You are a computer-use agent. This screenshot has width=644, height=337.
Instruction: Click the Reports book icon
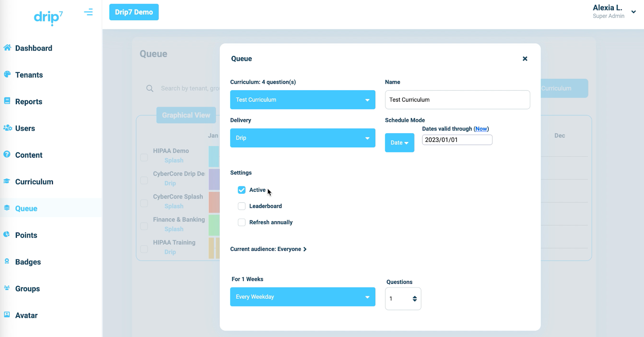coord(7,101)
